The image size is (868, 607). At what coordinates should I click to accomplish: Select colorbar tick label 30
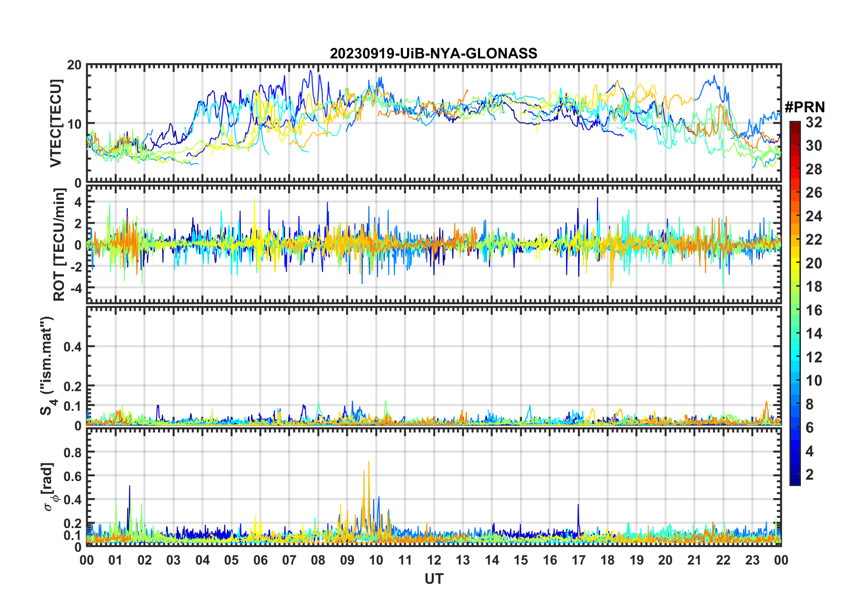pyautogui.click(x=814, y=146)
